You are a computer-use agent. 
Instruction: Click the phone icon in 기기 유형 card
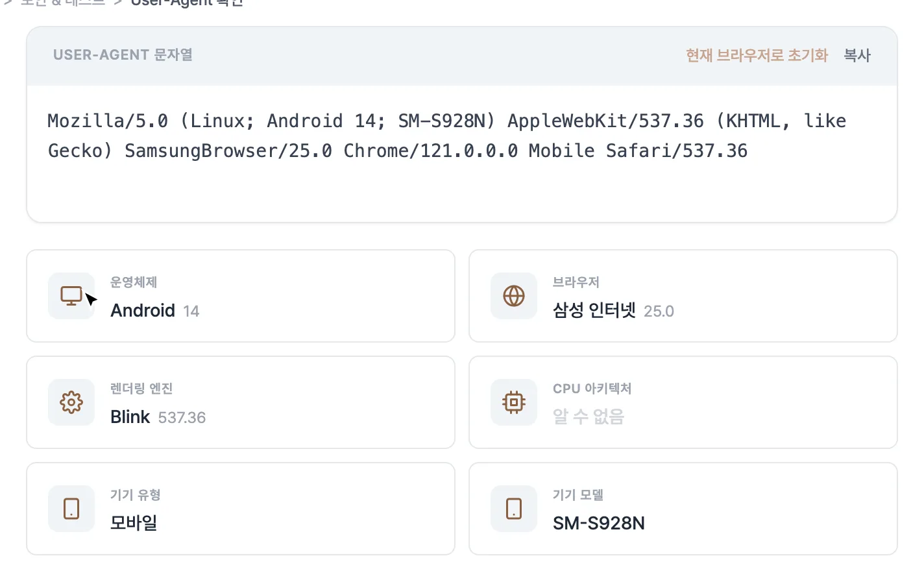pyautogui.click(x=71, y=509)
